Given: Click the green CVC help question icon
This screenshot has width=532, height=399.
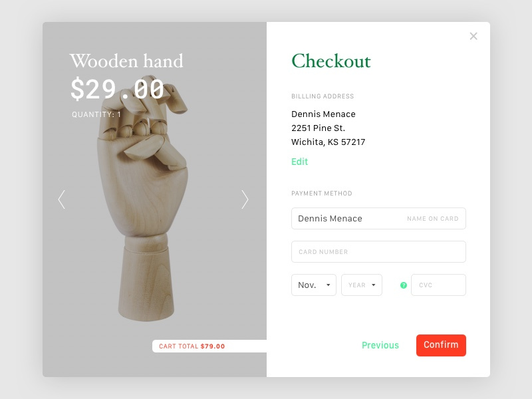Looking at the screenshot, I should [404, 285].
